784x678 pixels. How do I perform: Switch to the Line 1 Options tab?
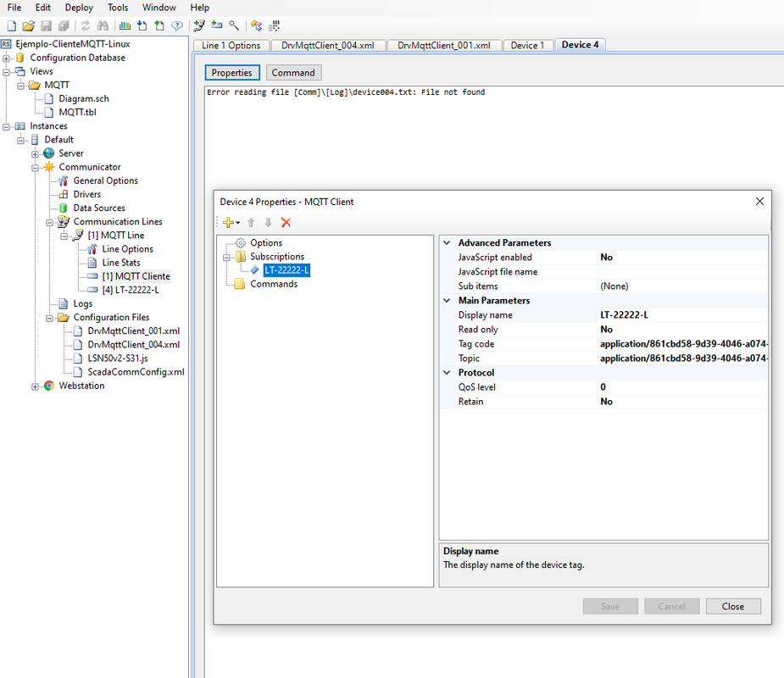tap(231, 46)
